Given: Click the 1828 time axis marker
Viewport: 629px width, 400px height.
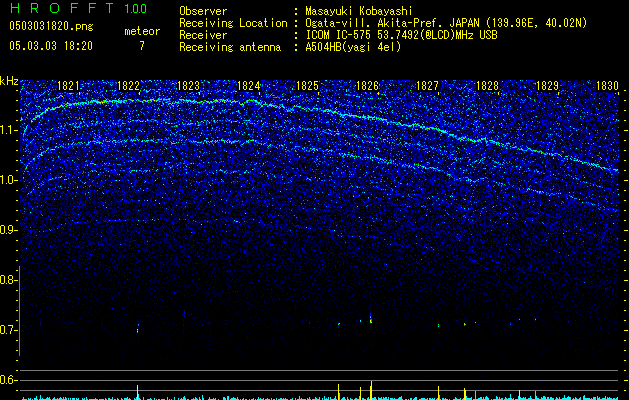Looking at the screenshot, I should [487, 86].
